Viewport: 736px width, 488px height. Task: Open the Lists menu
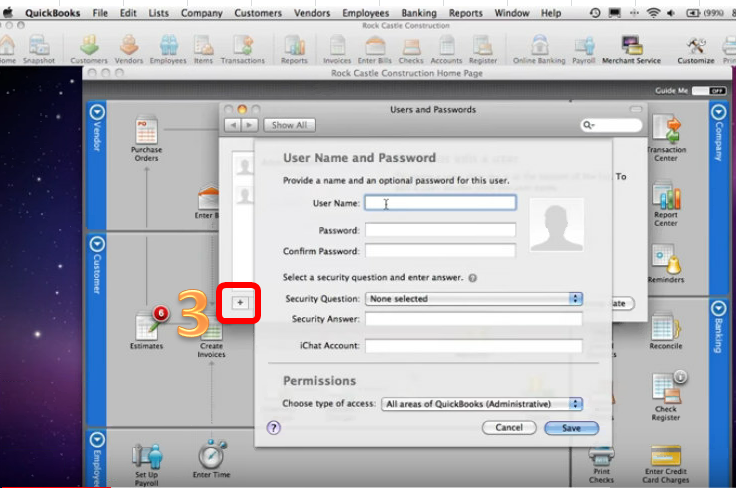(159, 13)
